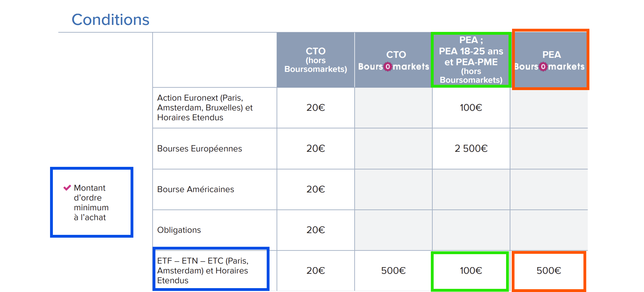
Task: Click the Obligations row label
Action: [x=179, y=230]
